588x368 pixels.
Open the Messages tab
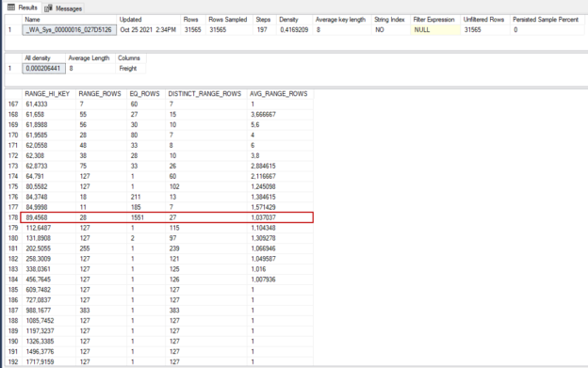click(x=63, y=8)
